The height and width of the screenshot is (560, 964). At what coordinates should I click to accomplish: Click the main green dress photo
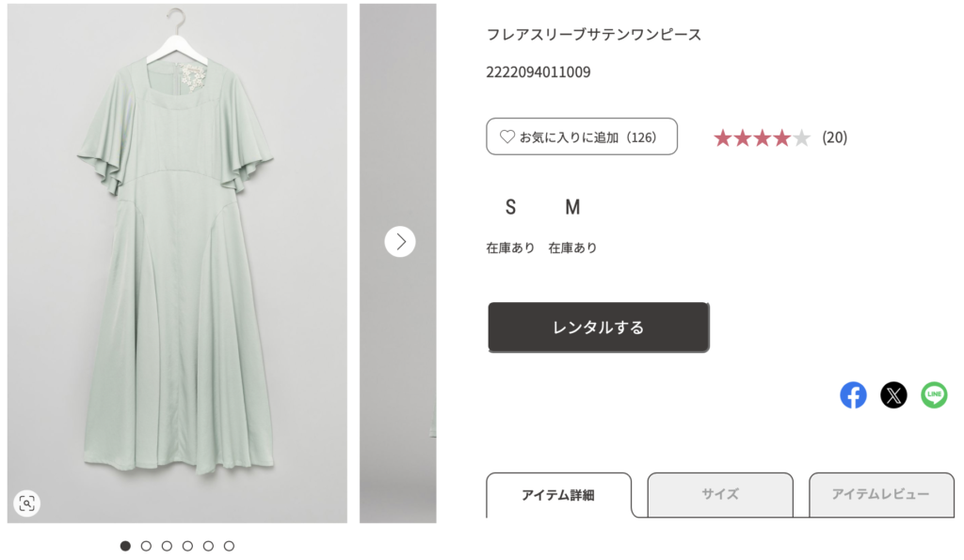click(x=177, y=282)
